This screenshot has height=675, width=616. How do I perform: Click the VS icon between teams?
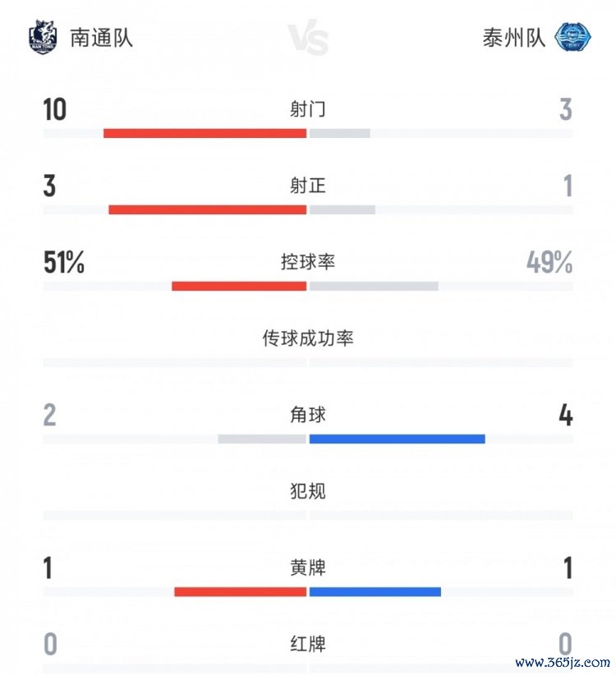coord(309,39)
